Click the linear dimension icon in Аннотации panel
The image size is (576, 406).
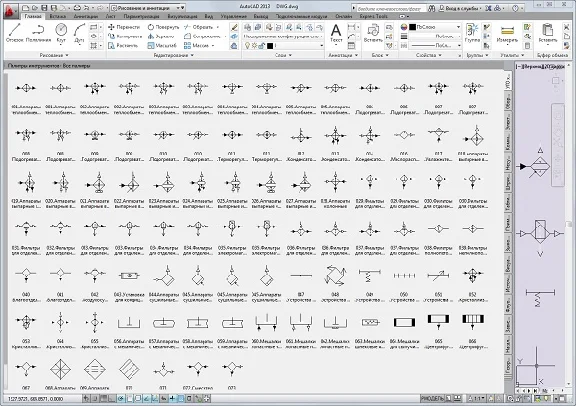pos(352,27)
